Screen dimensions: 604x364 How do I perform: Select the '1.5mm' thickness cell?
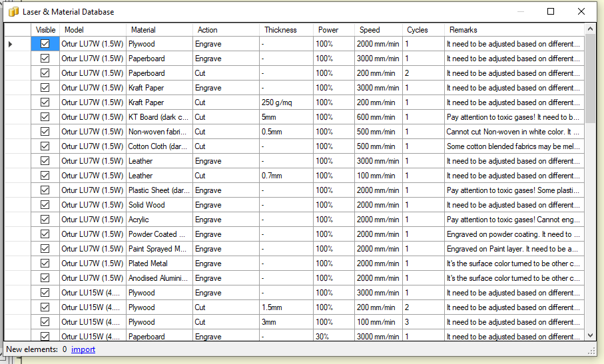(286, 307)
